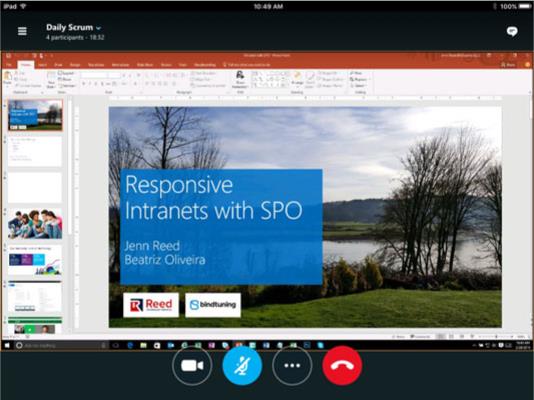Click the Notes button in status bar
The width and height of the screenshot is (534, 400).
pos(398,337)
